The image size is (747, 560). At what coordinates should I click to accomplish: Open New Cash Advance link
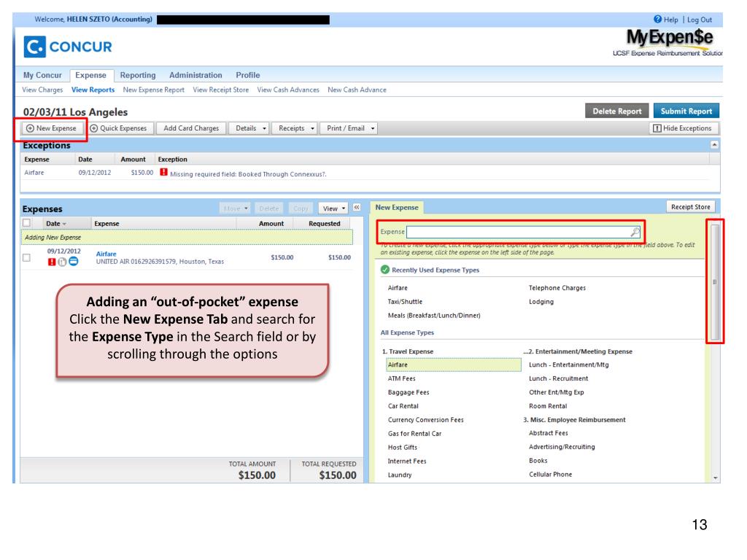click(x=357, y=90)
